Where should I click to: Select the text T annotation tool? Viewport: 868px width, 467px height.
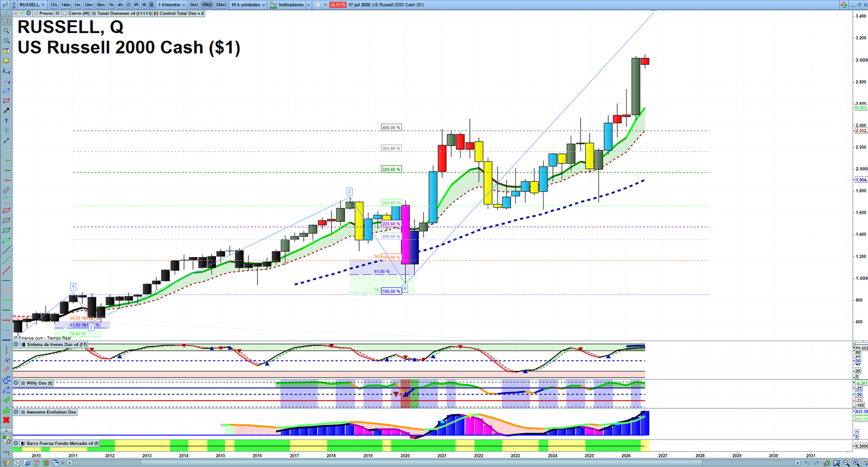6,120
